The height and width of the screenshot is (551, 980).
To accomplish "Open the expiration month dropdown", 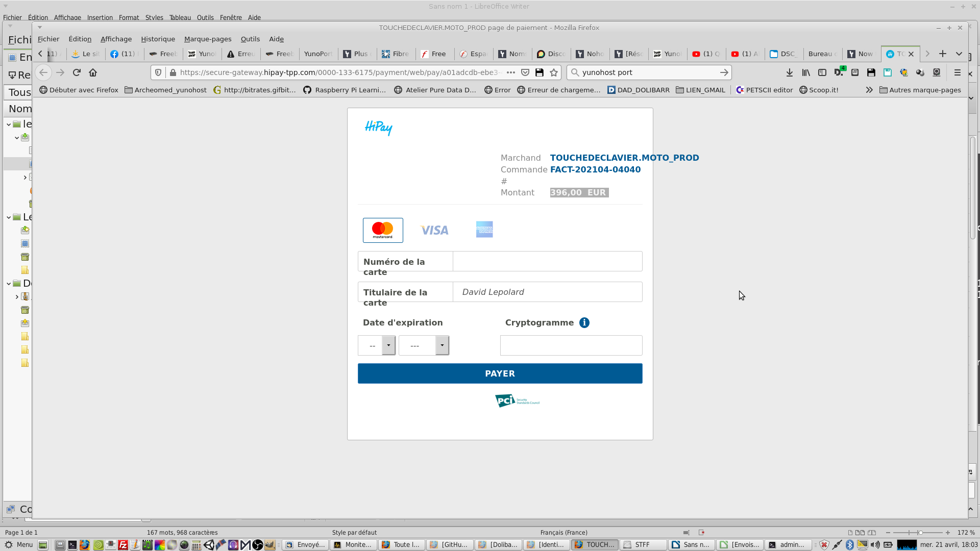I will pyautogui.click(x=377, y=345).
